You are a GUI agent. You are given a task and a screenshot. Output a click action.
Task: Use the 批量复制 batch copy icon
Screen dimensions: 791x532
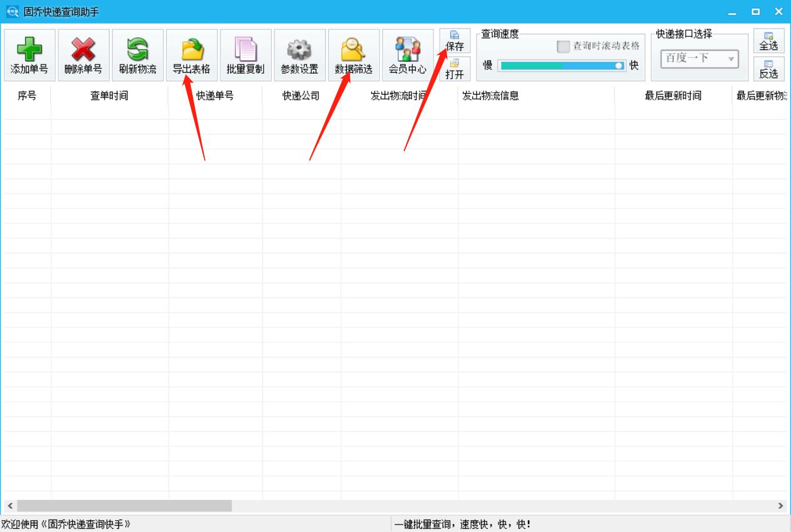[246, 55]
